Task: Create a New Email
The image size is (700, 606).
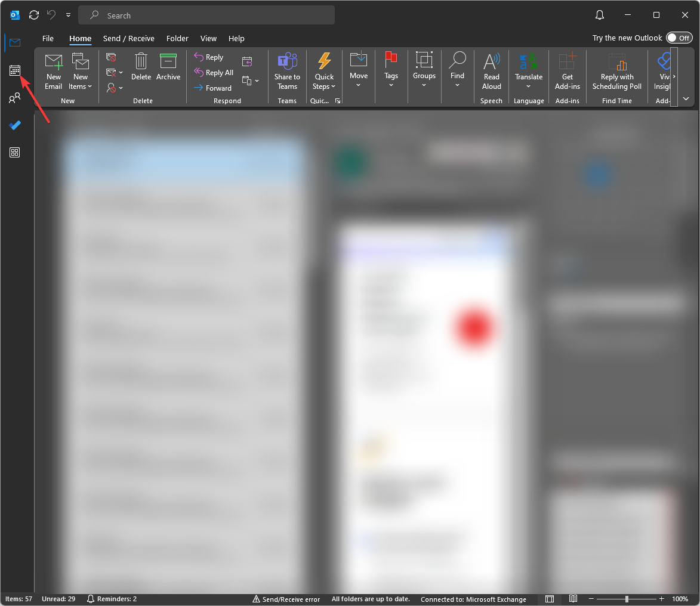Action: pyautogui.click(x=54, y=72)
